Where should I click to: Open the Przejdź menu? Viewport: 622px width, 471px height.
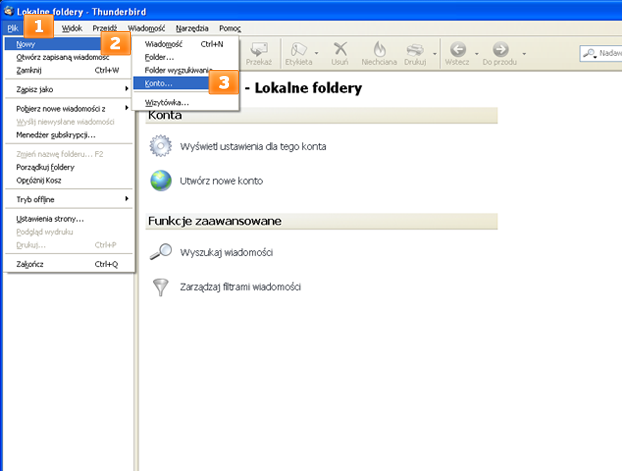105,28
